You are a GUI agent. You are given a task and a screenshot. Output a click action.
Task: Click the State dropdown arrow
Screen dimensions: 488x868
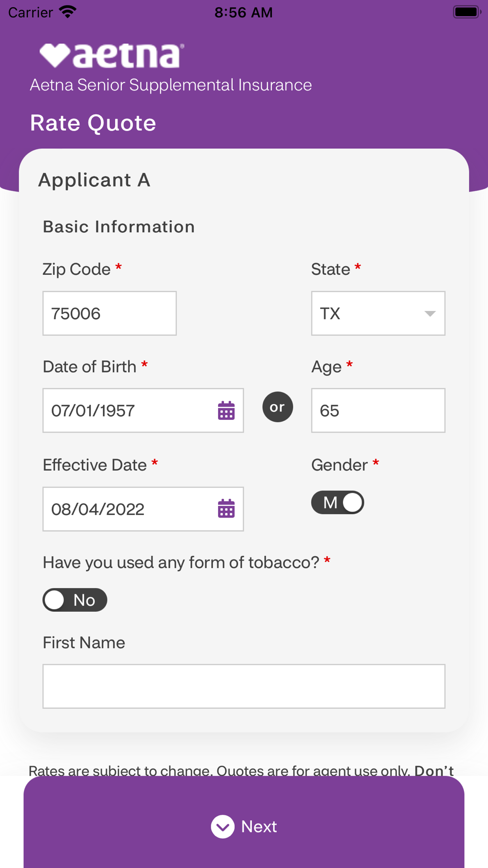click(x=430, y=313)
